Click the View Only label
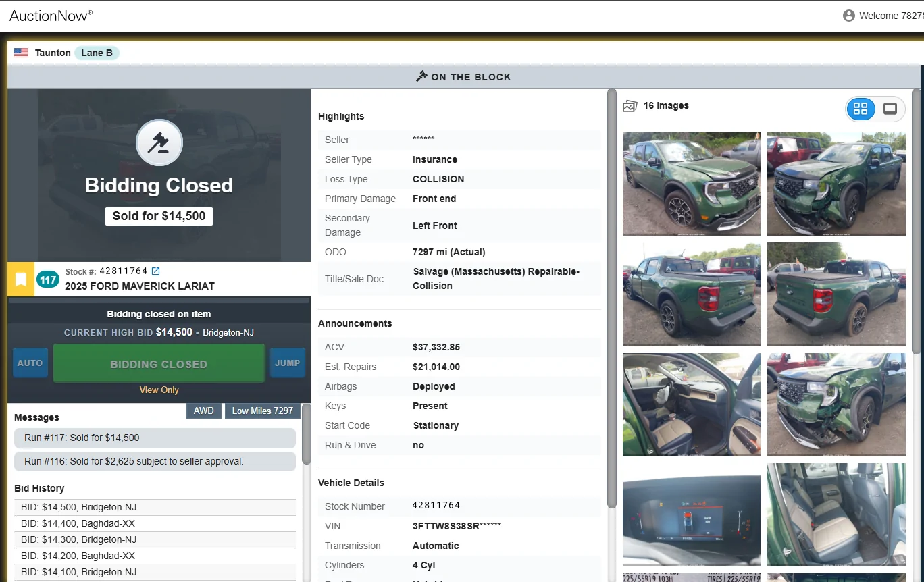This screenshot has width=924, height=582. 159,390
